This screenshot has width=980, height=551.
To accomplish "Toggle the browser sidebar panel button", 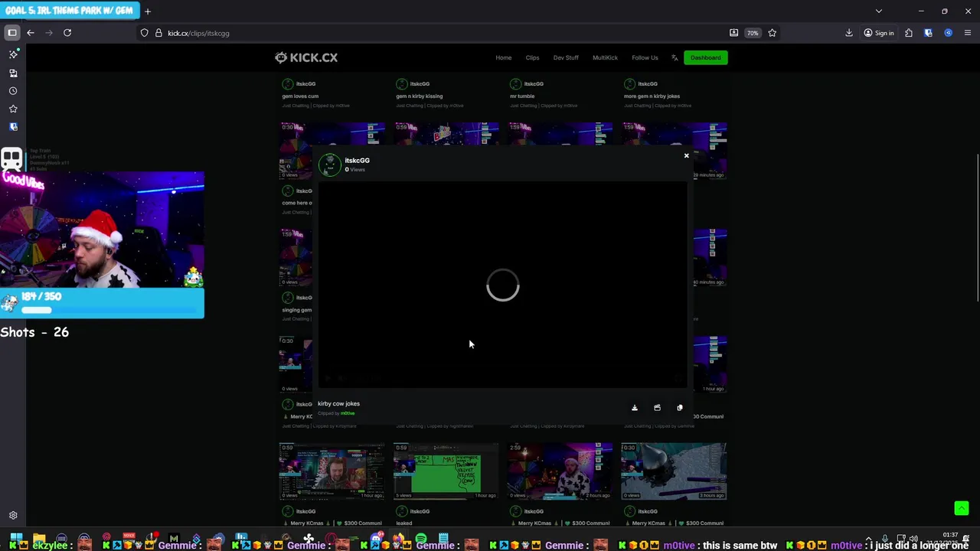I will (x=12, y=33).
